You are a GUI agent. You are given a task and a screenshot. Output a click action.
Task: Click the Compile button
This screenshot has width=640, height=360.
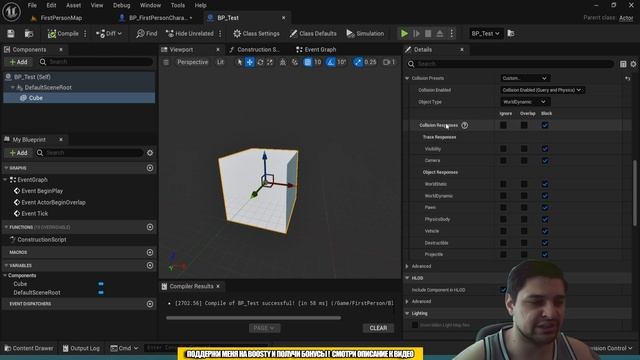coord(63,33)
